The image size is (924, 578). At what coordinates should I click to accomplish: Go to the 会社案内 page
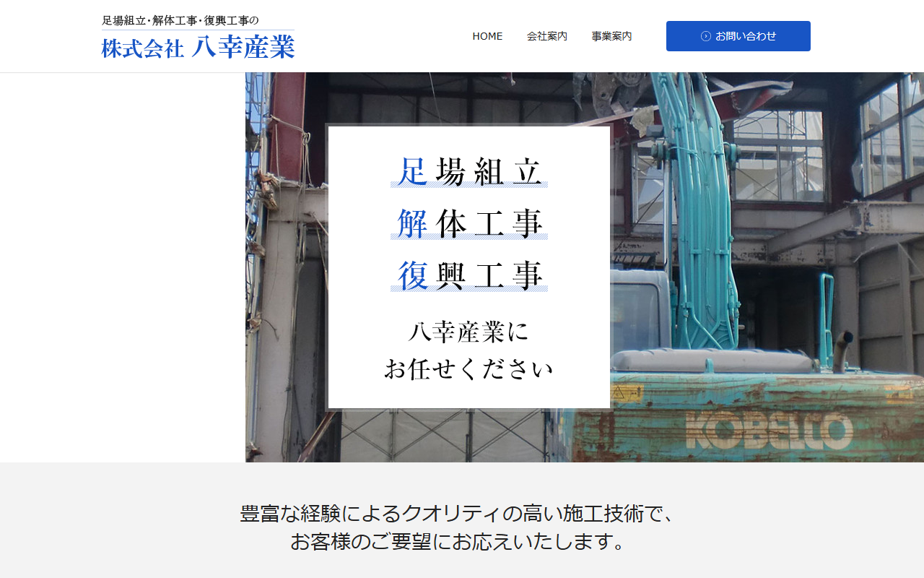(x=547, y=36)
